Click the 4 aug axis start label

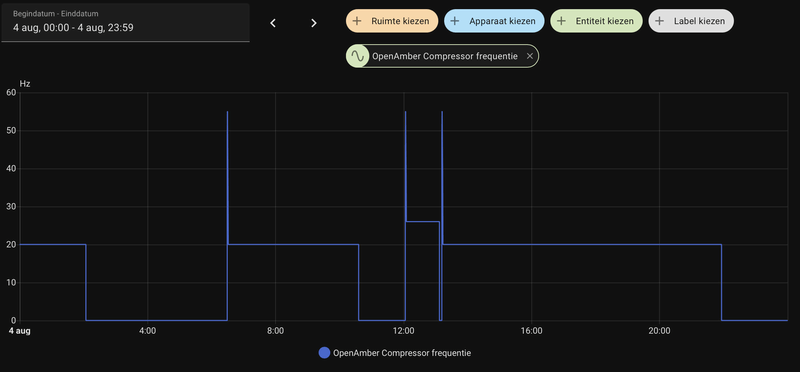tap(20, 331)
